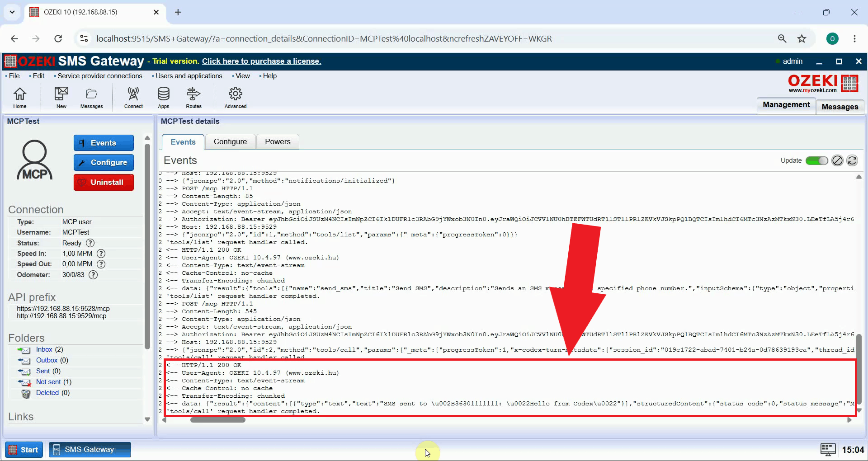Open the Messages folder toolbar icon
This screenshot has width=868, height=461.
pos(91,98)
